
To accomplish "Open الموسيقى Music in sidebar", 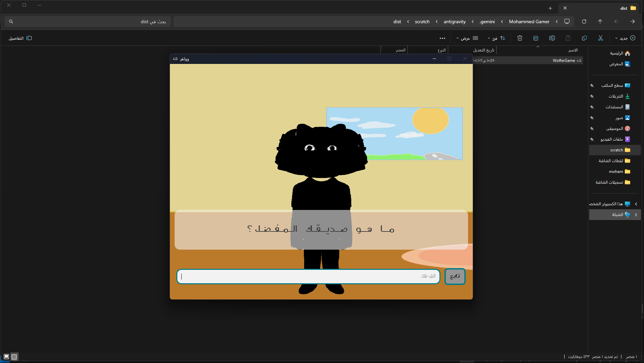I will [x=618, y=129].
